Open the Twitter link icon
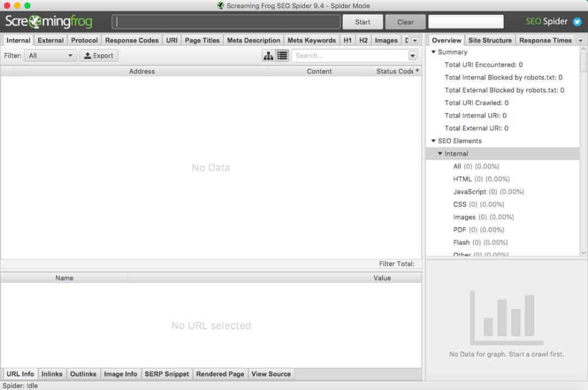588x390 pixels. [577, 22]
